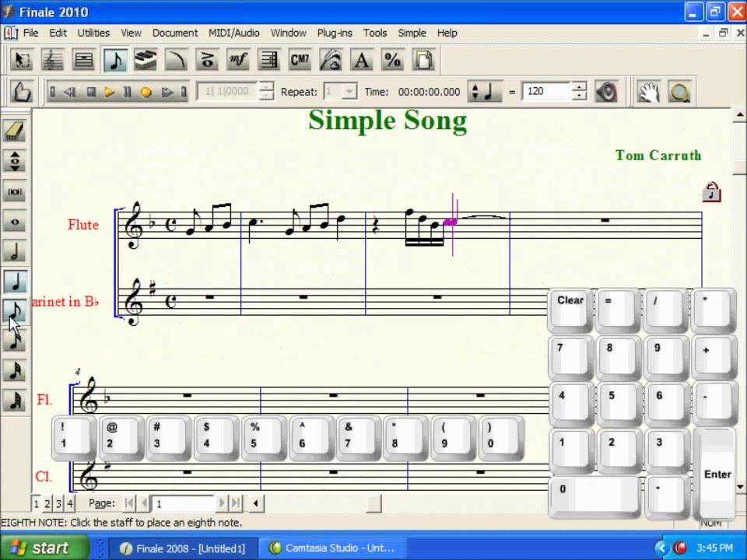
Task: Choose the 32nd note duration
Action: tap(15, 371)
